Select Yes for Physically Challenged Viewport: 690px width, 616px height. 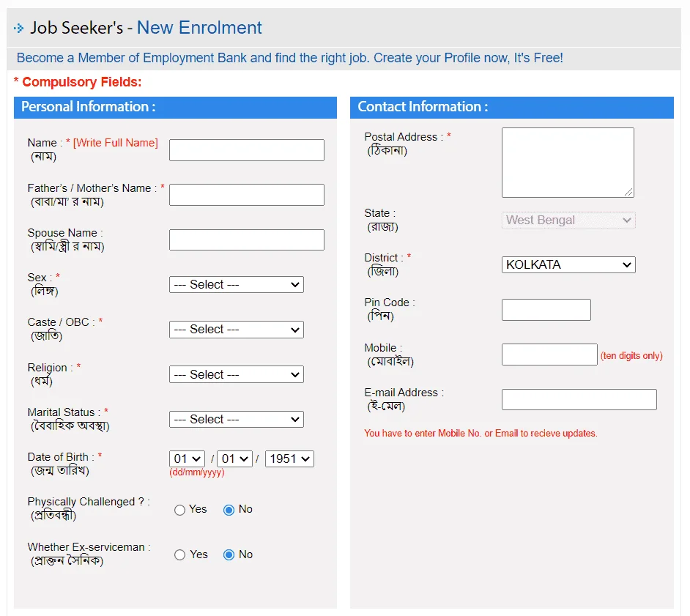tap(179, 509)
